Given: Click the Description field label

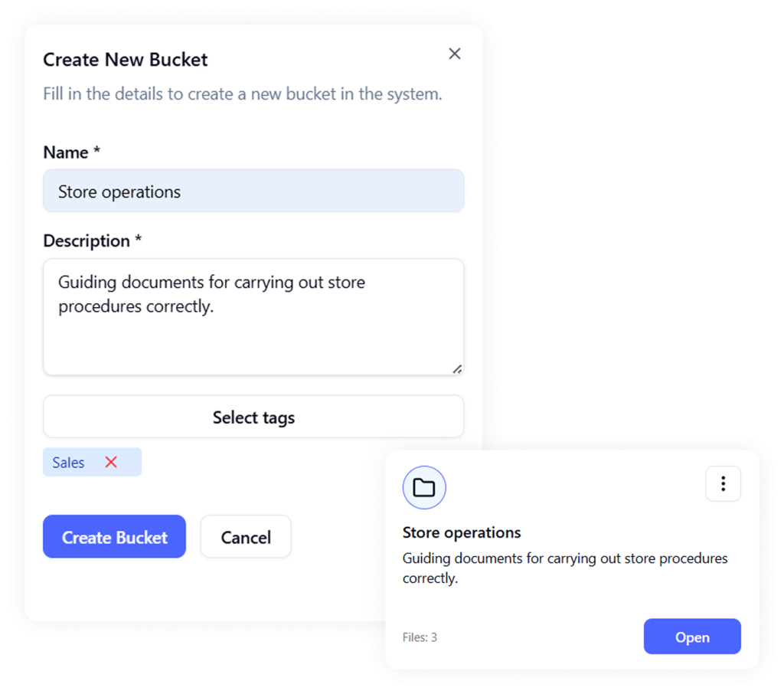Looking at the screenshot, I should 87,241.
